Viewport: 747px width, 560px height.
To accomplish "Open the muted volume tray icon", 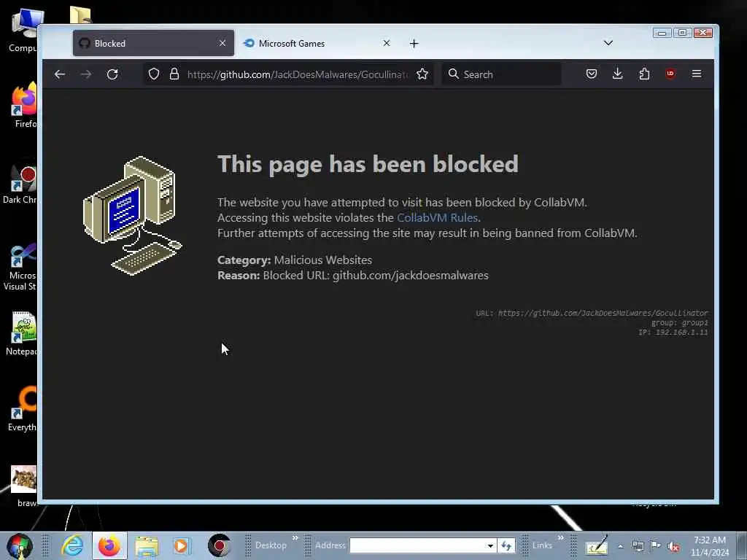I will point(673,547).
